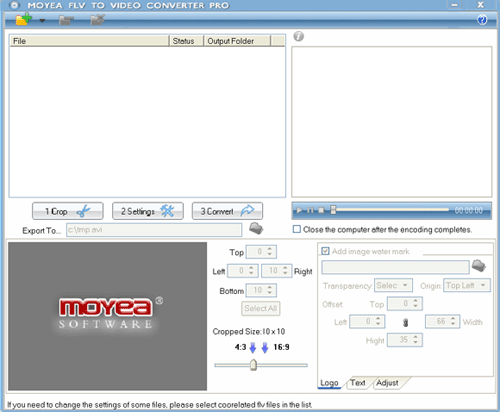This screenshot has height=412, width=500.
Task: Click the 4:3 aspect ratio arrow
Action: pyautogui.click(x=253, y=348)
